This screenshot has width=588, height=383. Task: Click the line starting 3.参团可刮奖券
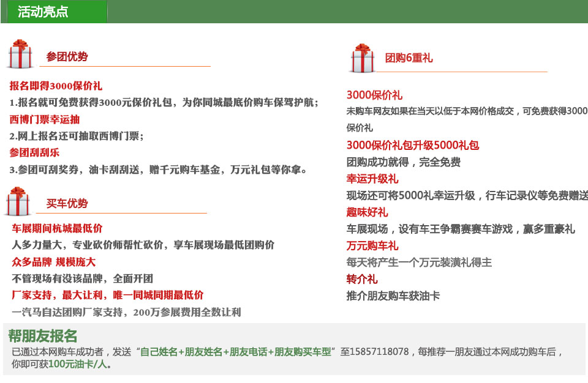click(x=158, y=169)
